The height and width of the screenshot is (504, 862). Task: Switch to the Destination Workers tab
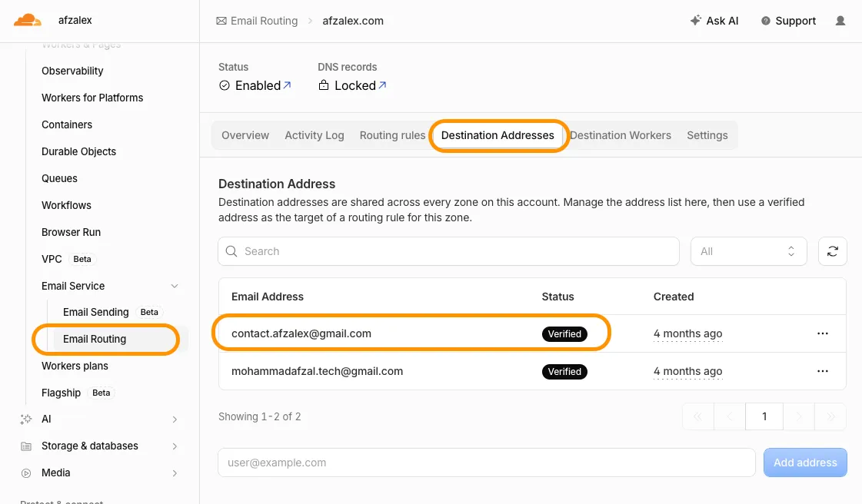[x=620, y=135]
